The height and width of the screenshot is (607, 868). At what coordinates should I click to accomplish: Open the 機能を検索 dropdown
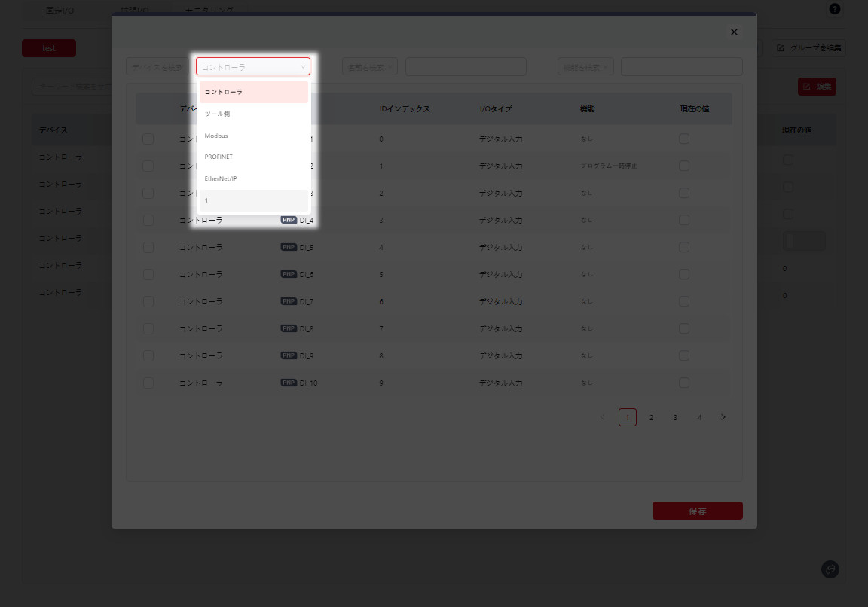[x=585, y=66]
